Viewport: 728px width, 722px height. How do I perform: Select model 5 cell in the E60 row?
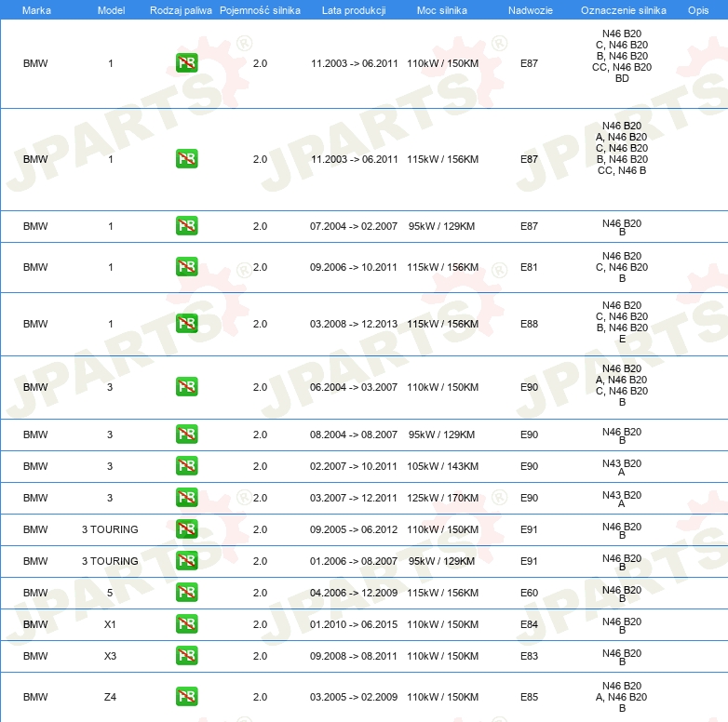[110, 593]
